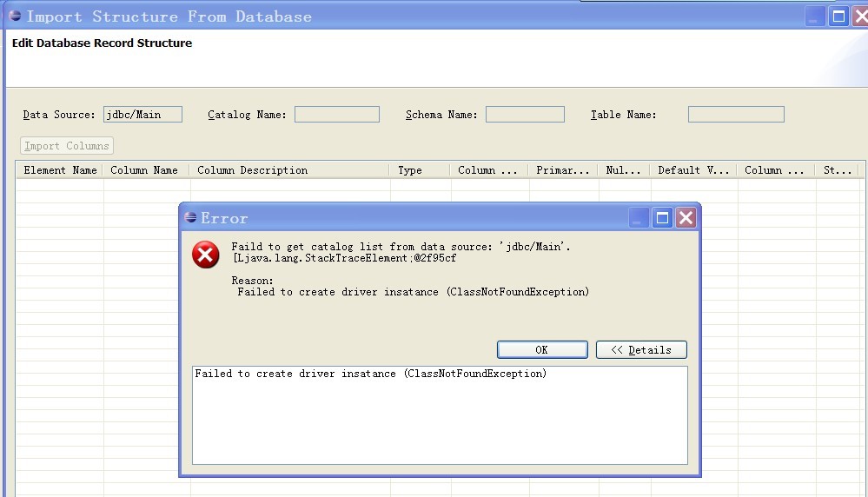
Task: Collapse the error details with Details button
Action: (641, 349)
